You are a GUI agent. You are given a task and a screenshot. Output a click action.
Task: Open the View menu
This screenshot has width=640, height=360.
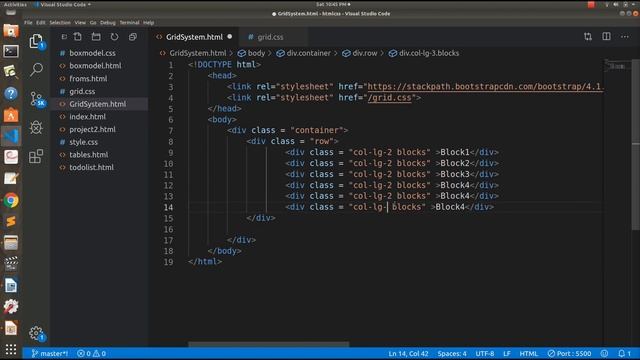80,22
